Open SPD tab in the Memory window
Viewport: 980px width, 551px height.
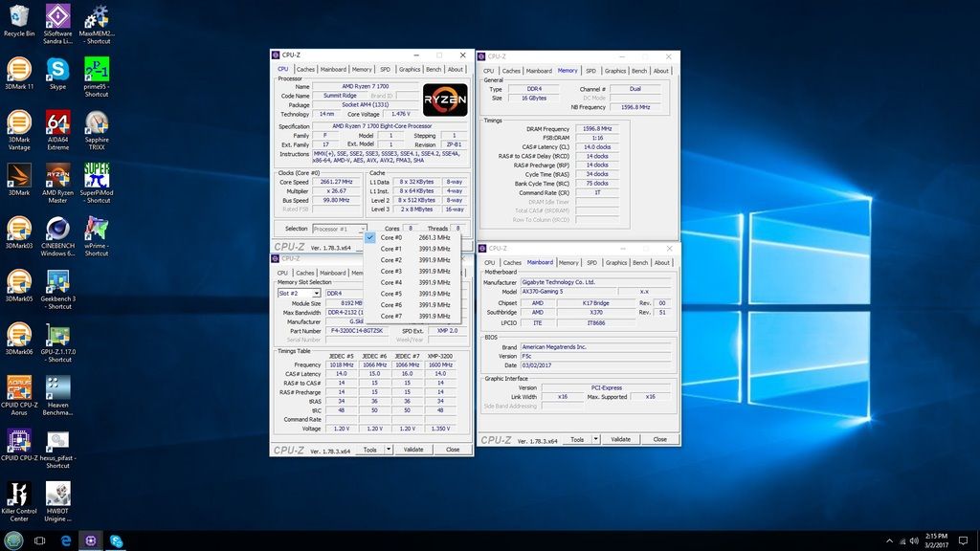(590, 71)
